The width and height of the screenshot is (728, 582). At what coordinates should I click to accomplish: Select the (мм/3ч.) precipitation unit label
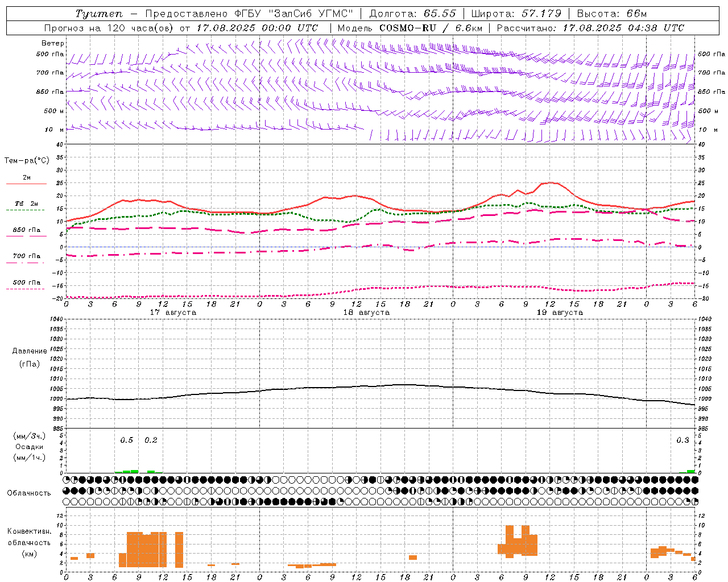pyautogui.click(x=30, y=436)
